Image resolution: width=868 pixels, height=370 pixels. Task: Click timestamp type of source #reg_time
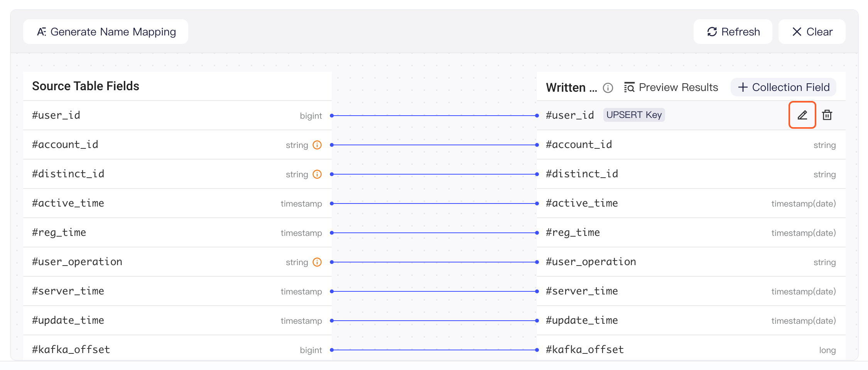(301, 233)
